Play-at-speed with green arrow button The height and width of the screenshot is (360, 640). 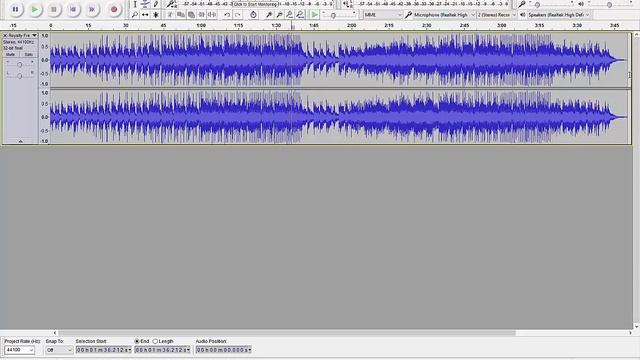(x=314, y=15)
